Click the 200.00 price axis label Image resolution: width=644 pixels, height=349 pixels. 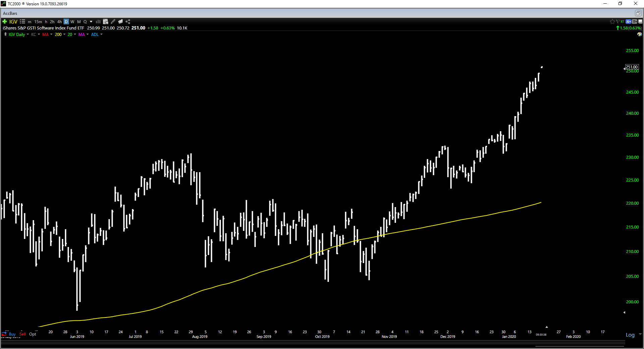[x=633, y=302]
